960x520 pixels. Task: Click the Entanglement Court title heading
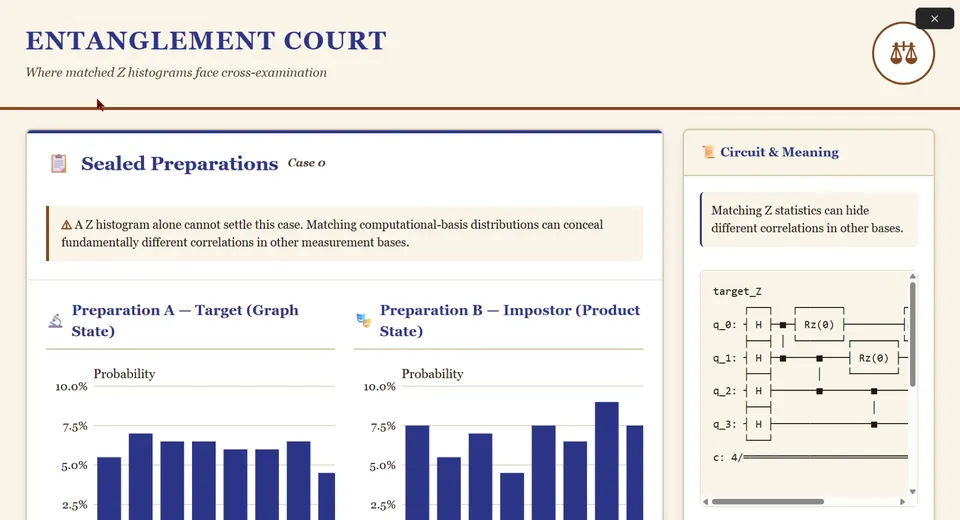206,41
